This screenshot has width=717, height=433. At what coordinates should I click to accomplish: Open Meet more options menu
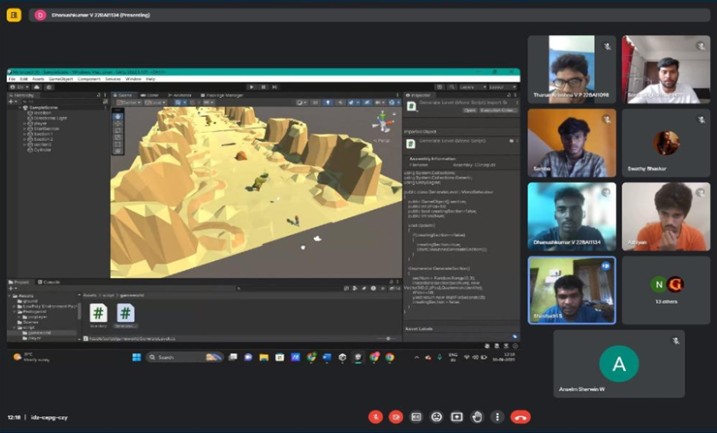point(497,417)
